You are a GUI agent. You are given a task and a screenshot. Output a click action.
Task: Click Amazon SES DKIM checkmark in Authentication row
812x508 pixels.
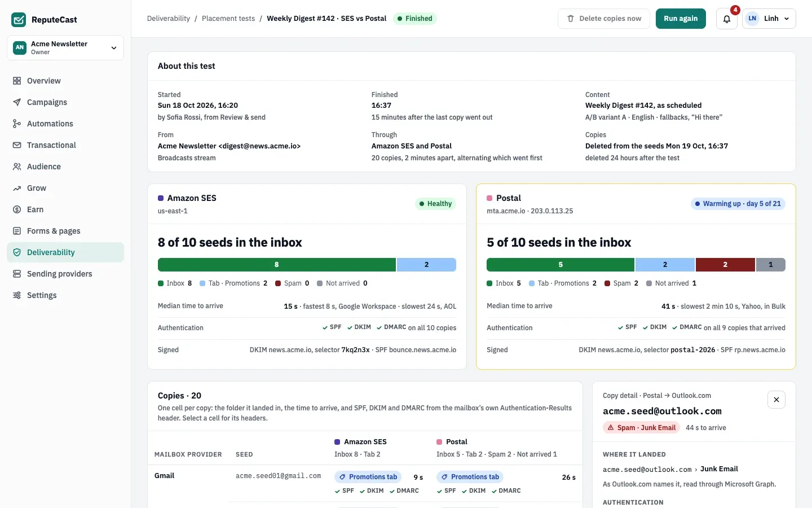(x=350, y=327)
